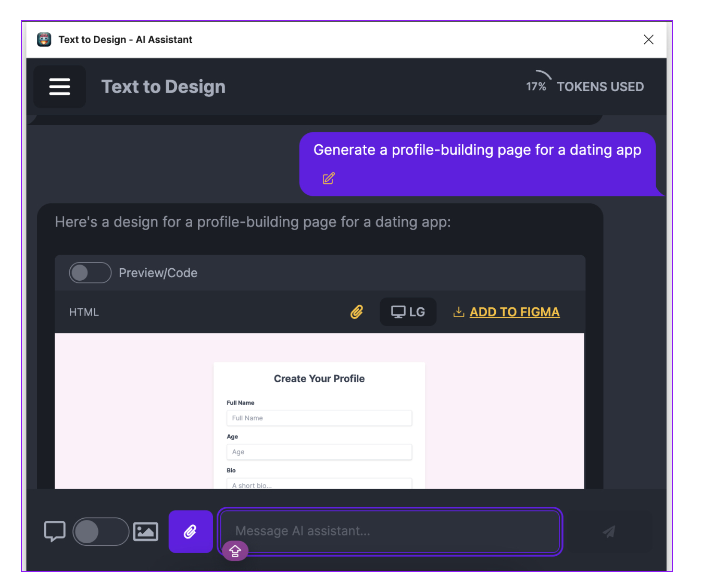Click the upload arrow badge below the attach button
This screenshot has width=701, height=588.
[235, 551]
